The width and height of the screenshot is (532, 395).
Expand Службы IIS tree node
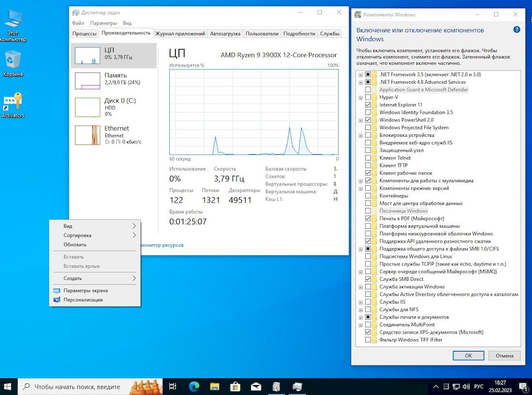[361, 303]
